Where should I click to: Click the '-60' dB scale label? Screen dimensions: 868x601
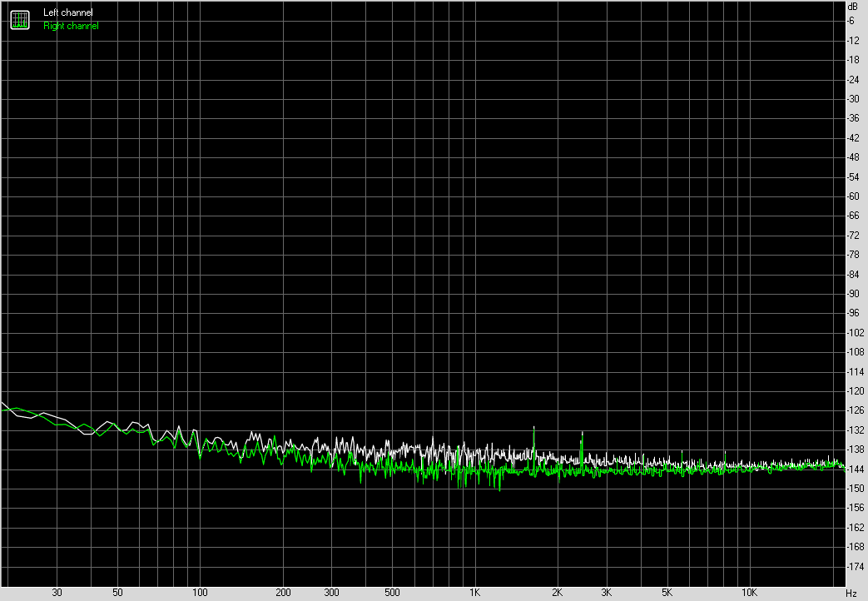tap(853, 196)
